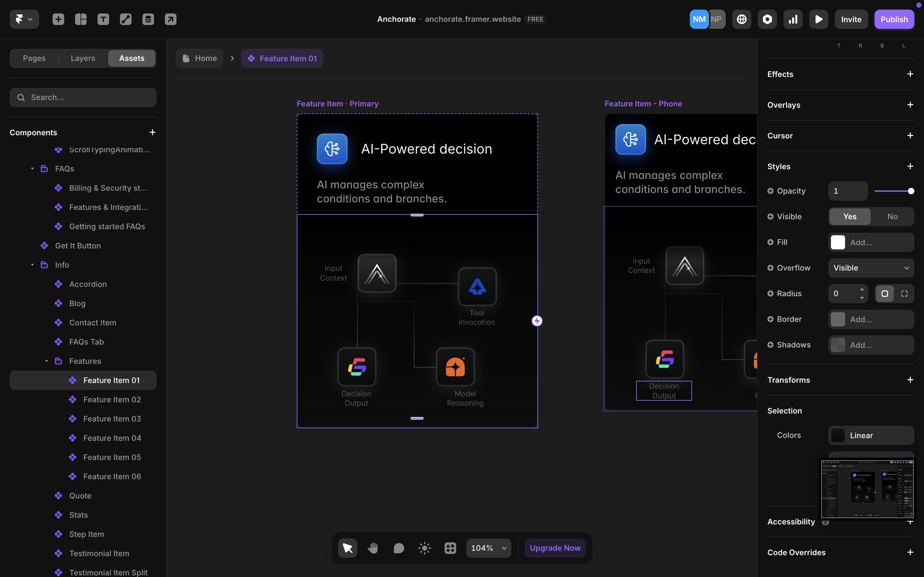Click the Insert plus icon in toolbar

click(x=58, y=19)
